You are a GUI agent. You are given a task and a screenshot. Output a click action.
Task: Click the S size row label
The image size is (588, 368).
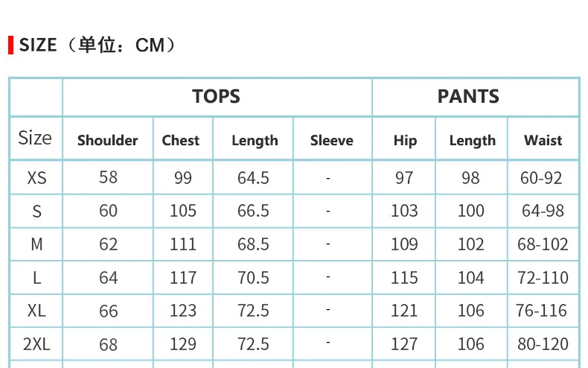36,211
